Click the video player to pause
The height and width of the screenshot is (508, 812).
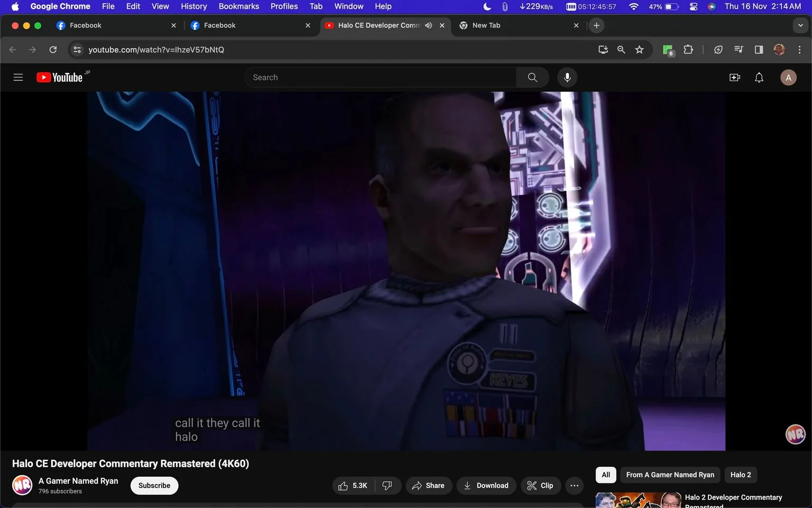coord(406,271)
